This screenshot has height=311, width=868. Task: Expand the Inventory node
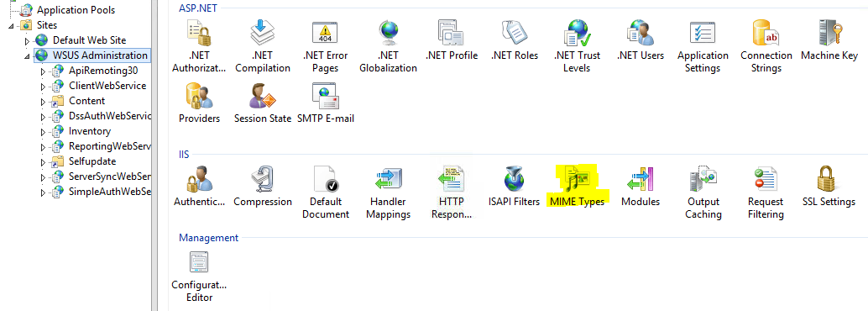click(43, 133)
